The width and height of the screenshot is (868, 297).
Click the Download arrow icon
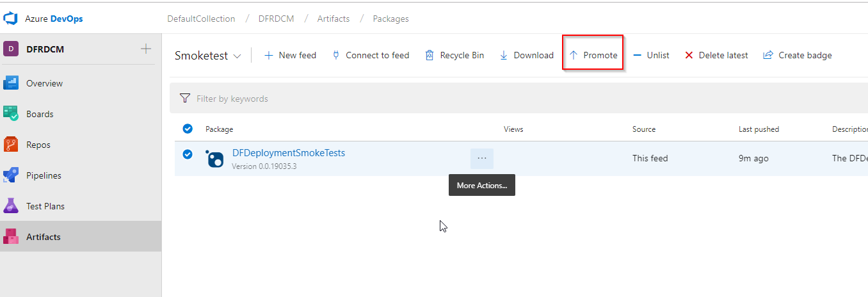[x=504, y=56]
